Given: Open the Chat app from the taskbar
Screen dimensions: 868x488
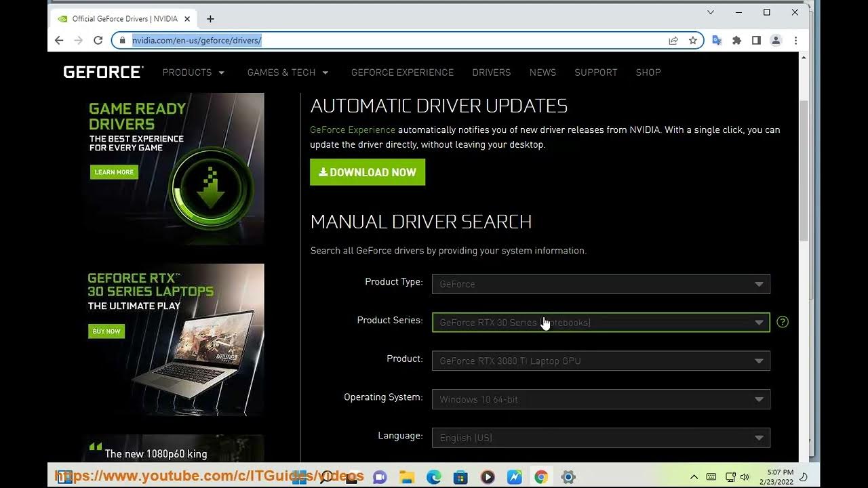Looking at the screenshot, I should click(380, 477).
